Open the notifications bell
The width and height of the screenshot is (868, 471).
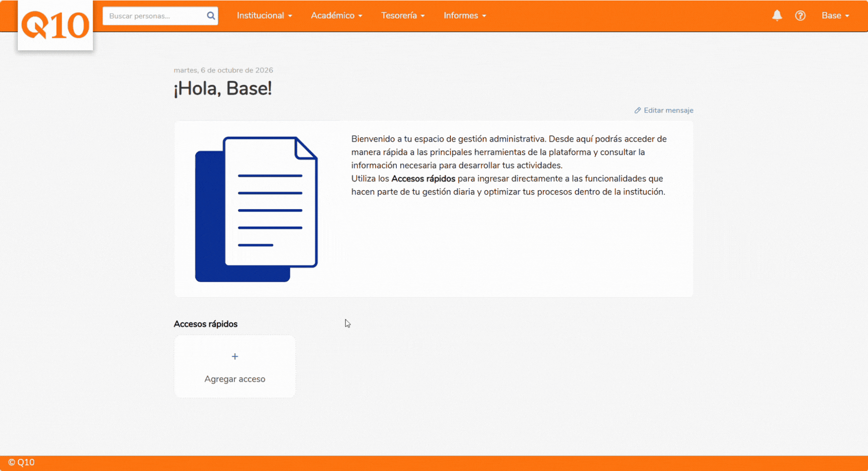777,15
